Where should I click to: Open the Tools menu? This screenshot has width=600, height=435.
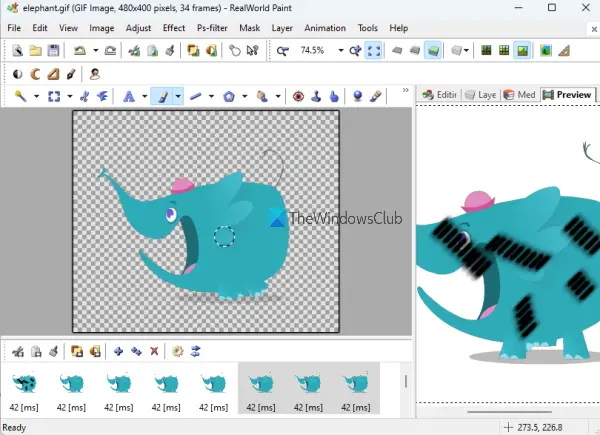368,28
